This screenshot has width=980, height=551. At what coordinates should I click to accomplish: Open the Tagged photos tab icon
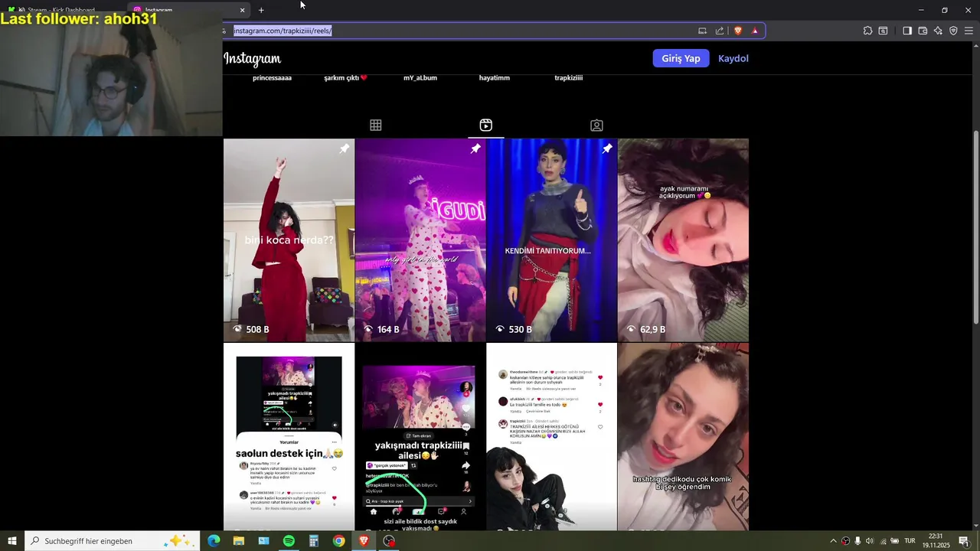596,125
